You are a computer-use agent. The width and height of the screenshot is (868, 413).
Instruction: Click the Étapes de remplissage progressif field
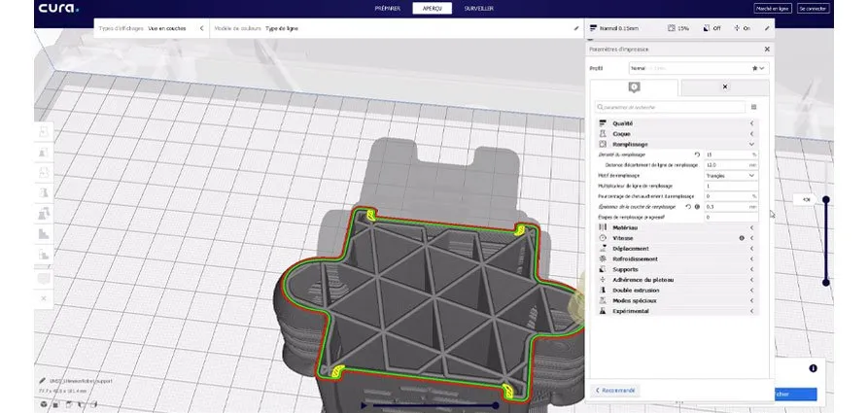click(731, 217)
